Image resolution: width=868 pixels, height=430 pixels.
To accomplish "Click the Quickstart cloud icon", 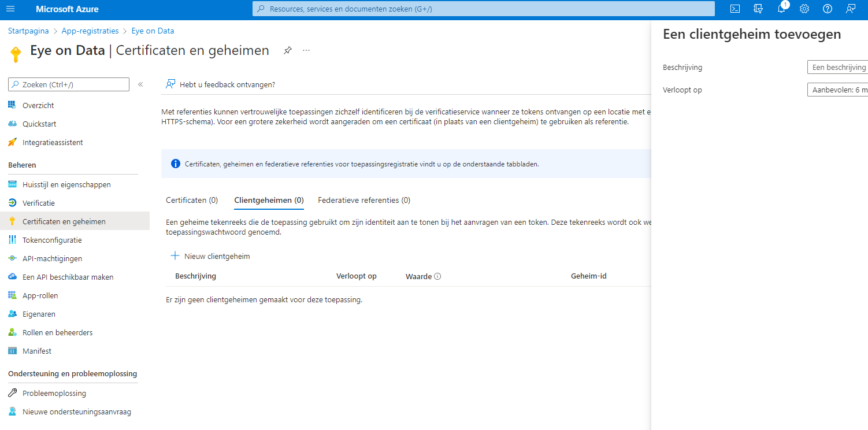I will pyautogui.click(x=12, y=124).
